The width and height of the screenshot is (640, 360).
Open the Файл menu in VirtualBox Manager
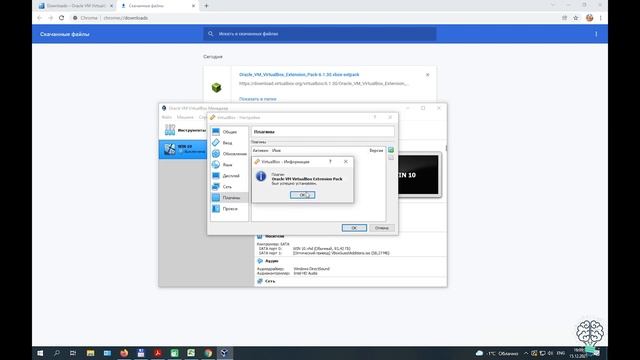point(167,117)
